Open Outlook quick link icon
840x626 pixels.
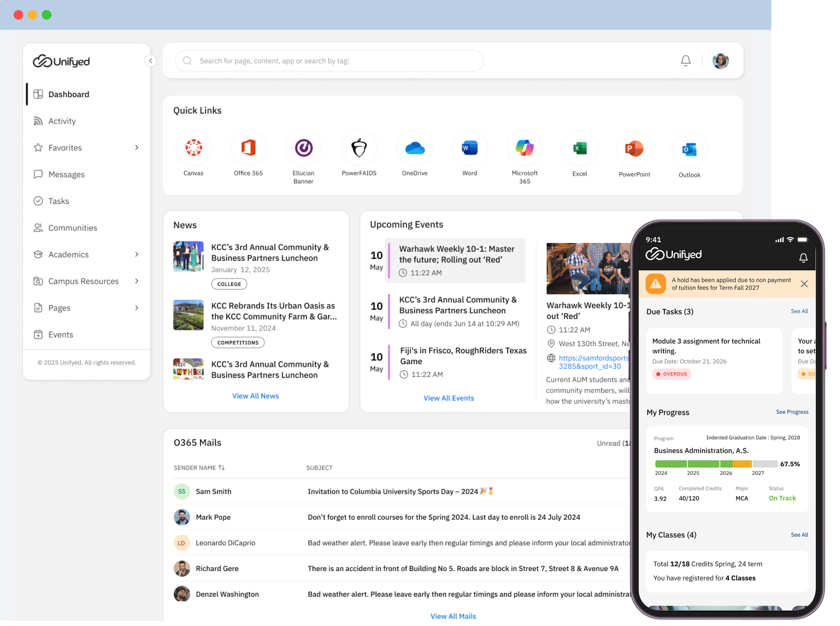click(x=689, y=150)
